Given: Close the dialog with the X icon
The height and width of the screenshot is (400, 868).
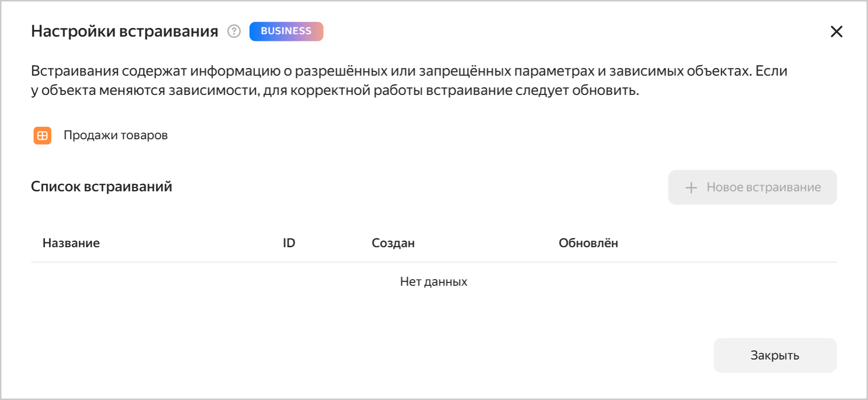Looking at the screenshot, I should click(836, 32).
